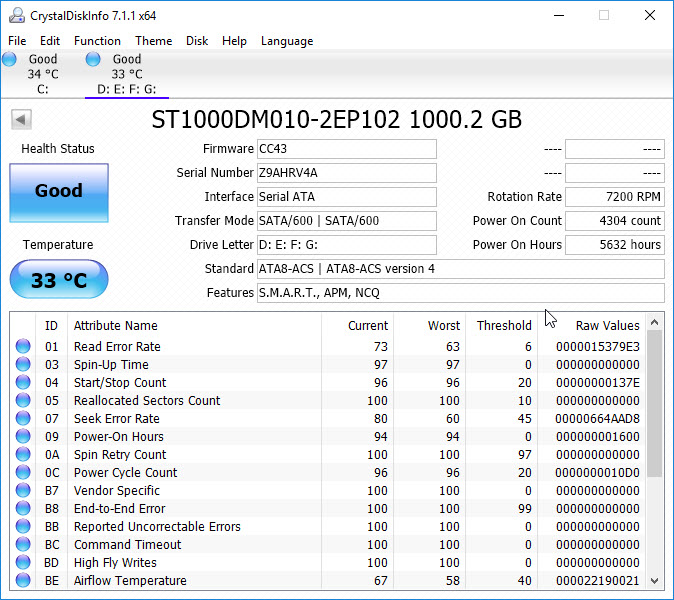
Task: Click the Threshold column header
Action: pyautogui.click(x=502, y=325)
